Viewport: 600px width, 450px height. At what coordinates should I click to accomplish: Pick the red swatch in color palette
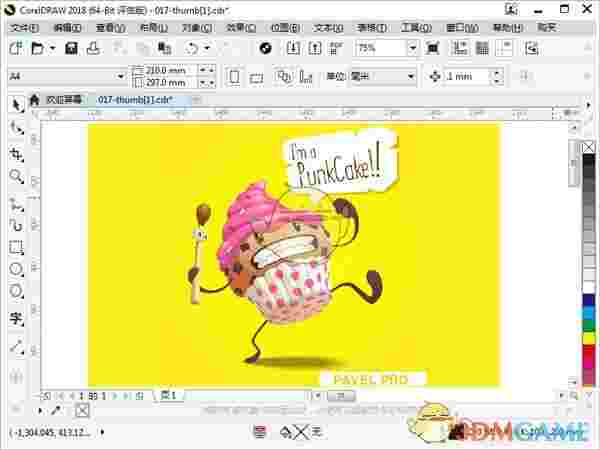click(589, 351)
